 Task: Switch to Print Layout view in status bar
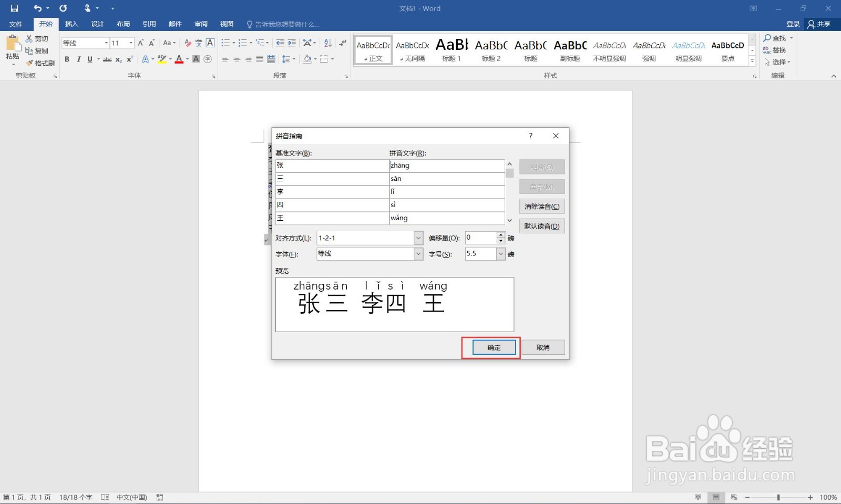coord(716,497)
